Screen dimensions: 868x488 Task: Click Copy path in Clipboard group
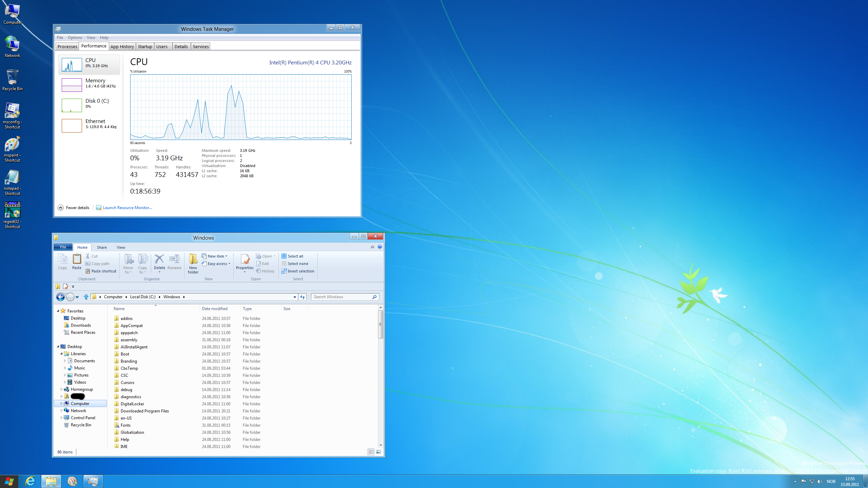click(97, 264)
